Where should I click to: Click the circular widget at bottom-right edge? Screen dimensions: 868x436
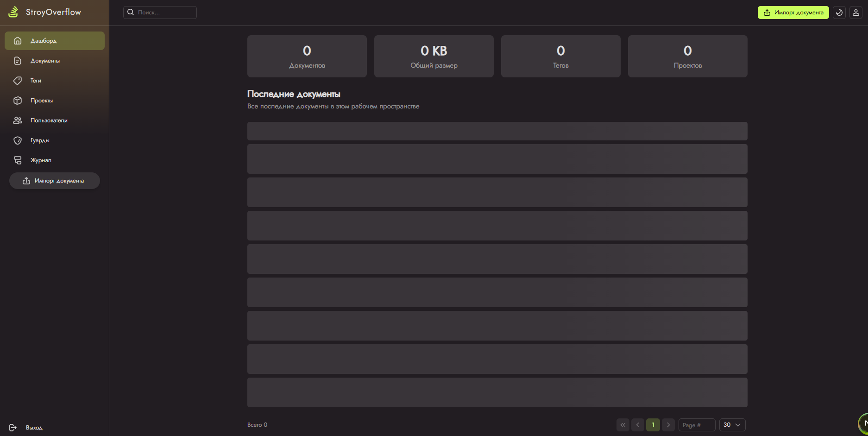point(863,423)
